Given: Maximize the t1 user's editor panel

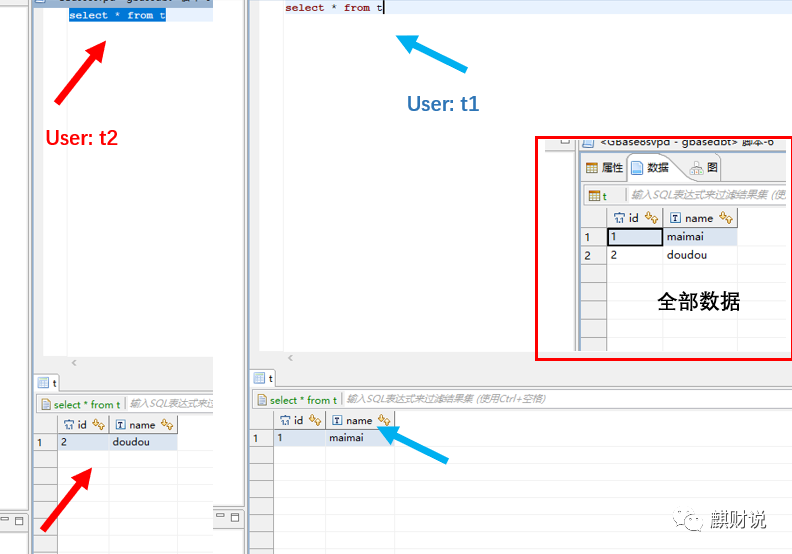Looking at the screenshot, I should (235, 517).
